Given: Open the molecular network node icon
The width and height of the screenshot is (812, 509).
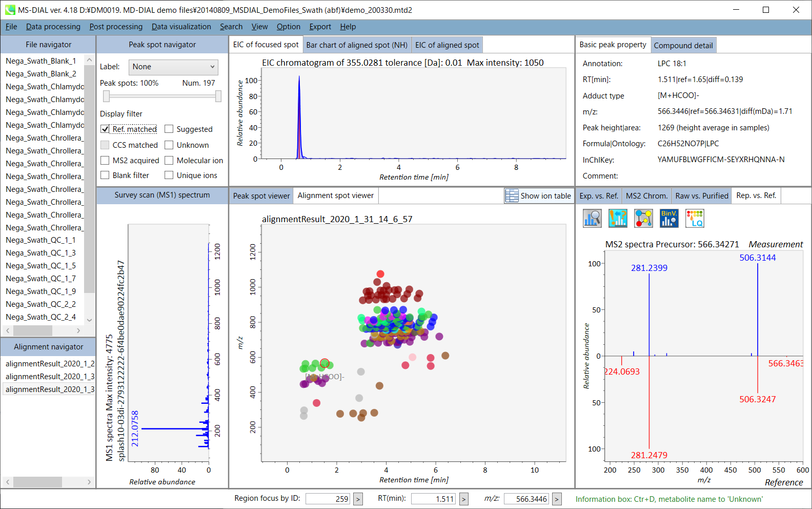Looking at the screenshot, I should pos(643,218).
